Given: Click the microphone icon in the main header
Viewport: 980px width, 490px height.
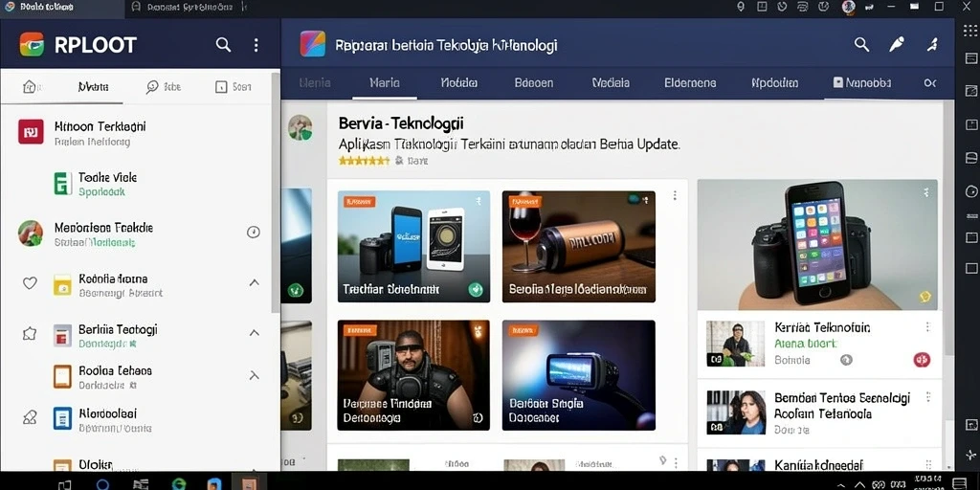Looking at the screenshot, I should pos(896,44).
